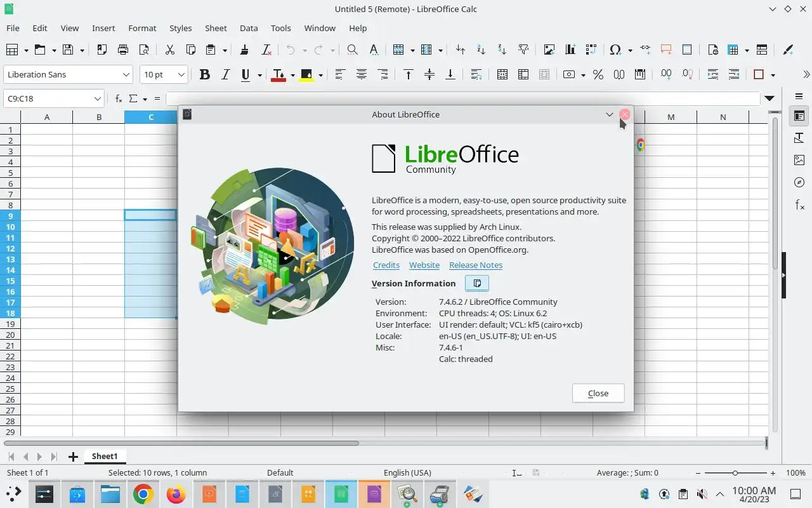Open the Website link
Viewport: 812px width, 508px height.
(424, 265)
